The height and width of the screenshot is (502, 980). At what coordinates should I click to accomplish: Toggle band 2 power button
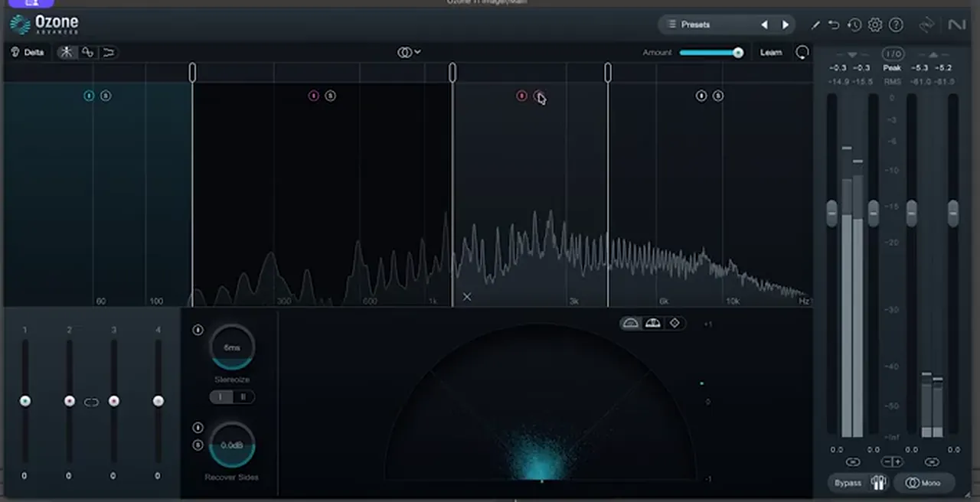(x=313, y=96)
